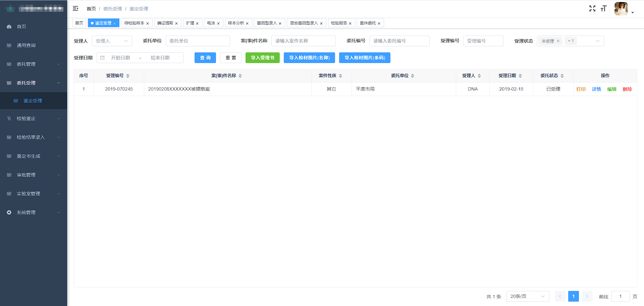Click the 查询 search button

(205, 58)
